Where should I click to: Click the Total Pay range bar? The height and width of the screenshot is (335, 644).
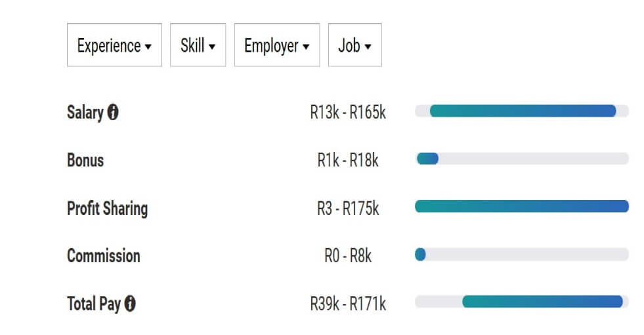(522, 302)
